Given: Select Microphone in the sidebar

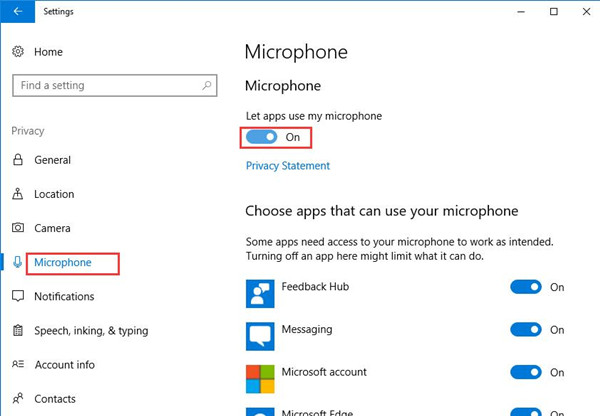Looking at the screenshot, I should 63,262.
